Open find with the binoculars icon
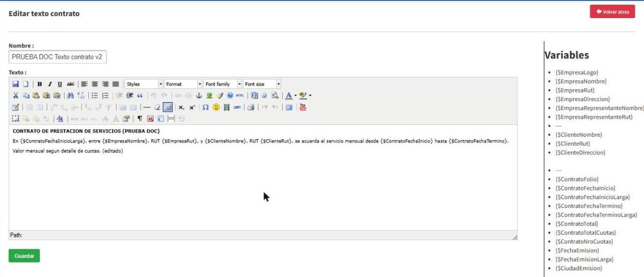The image size is (644, 277). (x=70, y=95)
